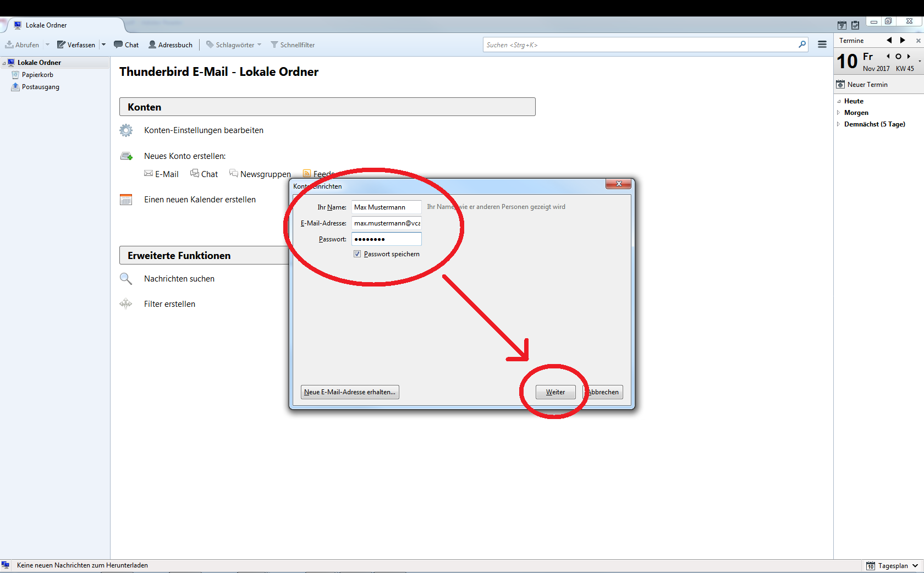Click the Abrufen mail download icon
The image size is (924, 573).
coord(9,45)
